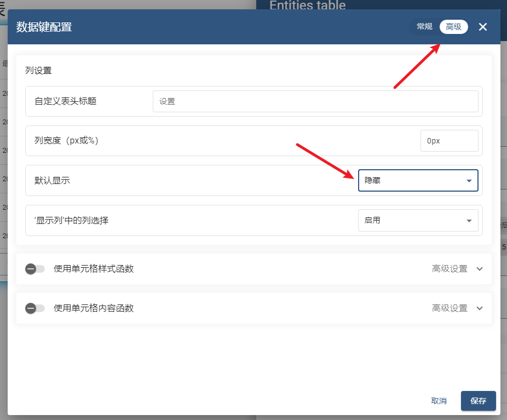Image resolution: width=507 pixels, height=420 pixels.
Task: Open the 默认显示 dropdown showing 隐藏
Action: [418, 180]
